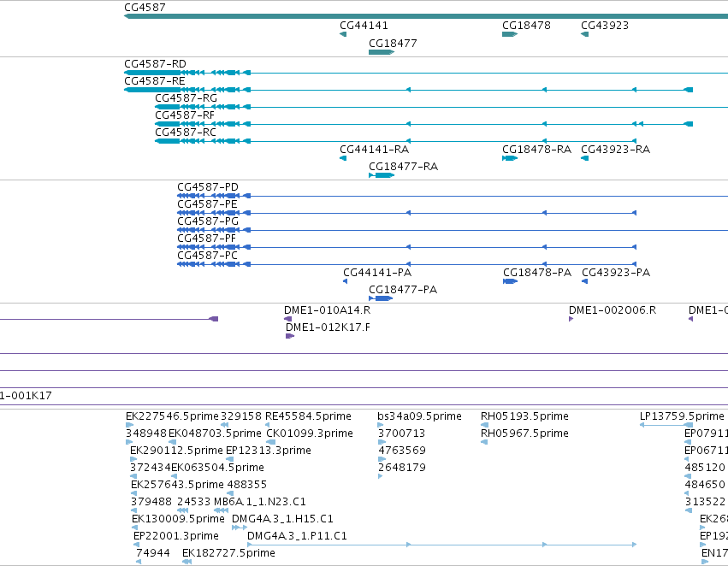Click the CG43923-RA transcript label
The width and height of the screenshot is (728, 566).
pyautogui.click(x=616, y=150)
